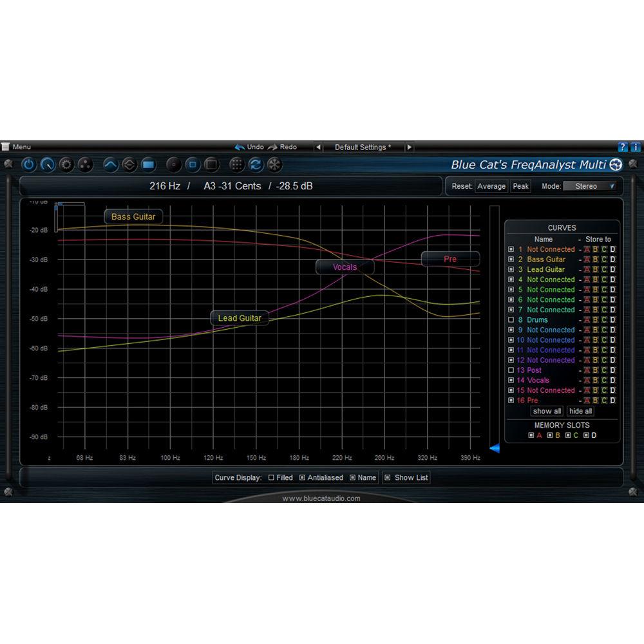Open the Mode Stereo dropdown
The height and width of the screenshot is (644, 644).
589,186
